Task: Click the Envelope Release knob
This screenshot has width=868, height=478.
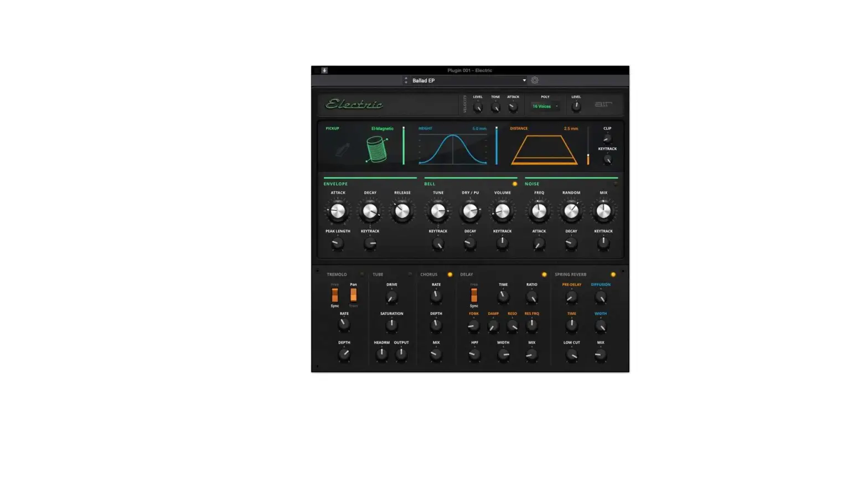Action: click(x=402, y=211)
